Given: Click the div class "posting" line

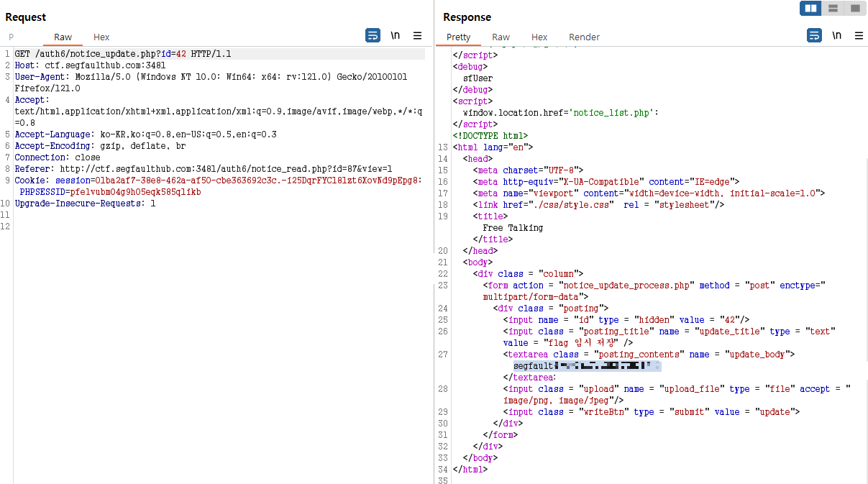Looking at the screenshot, I should 551,309.
